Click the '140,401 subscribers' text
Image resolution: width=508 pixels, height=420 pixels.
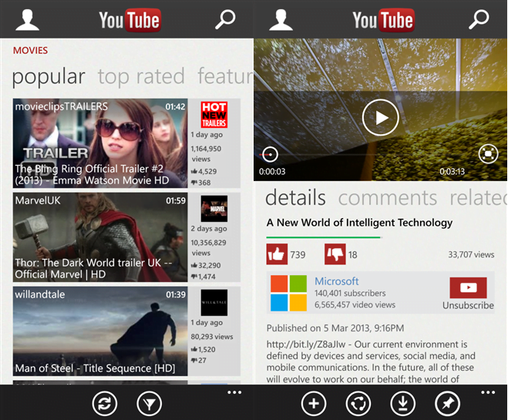(350, 293)
